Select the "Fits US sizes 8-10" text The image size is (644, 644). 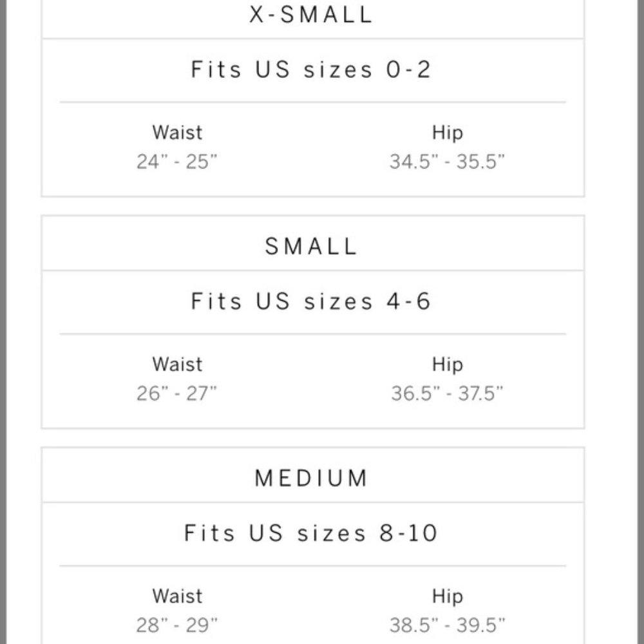coord(312,533)
